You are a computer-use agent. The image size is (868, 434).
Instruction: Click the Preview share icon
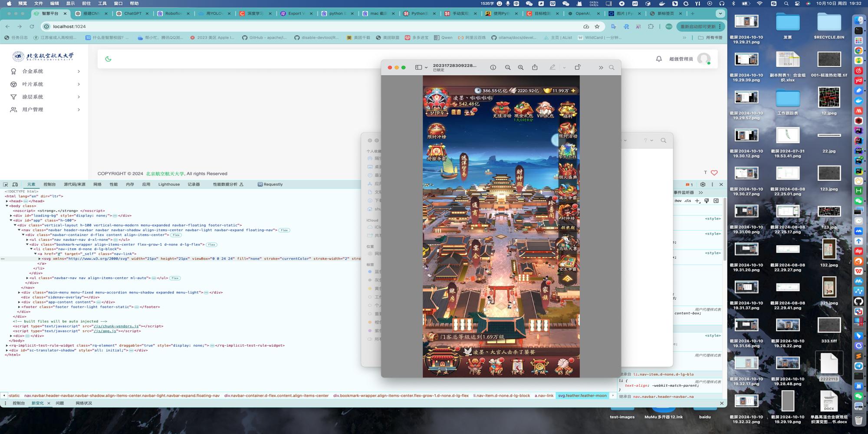535,67
